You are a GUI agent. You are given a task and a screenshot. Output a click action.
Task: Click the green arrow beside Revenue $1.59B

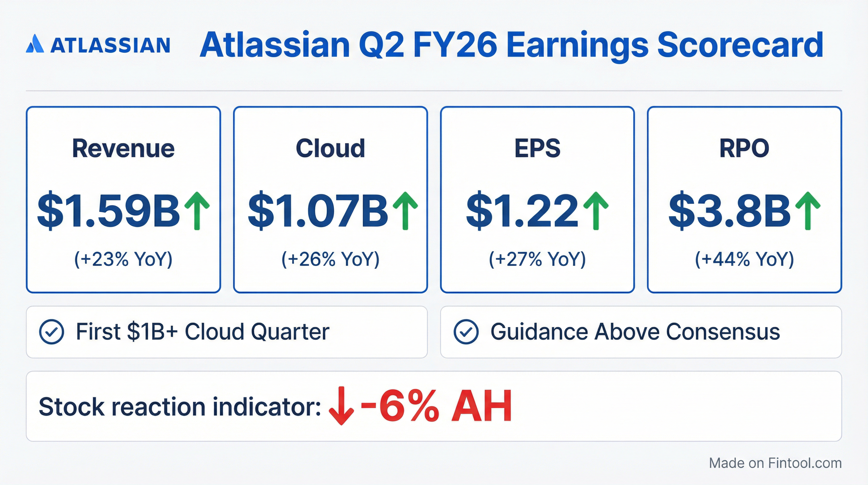[197, 211]
